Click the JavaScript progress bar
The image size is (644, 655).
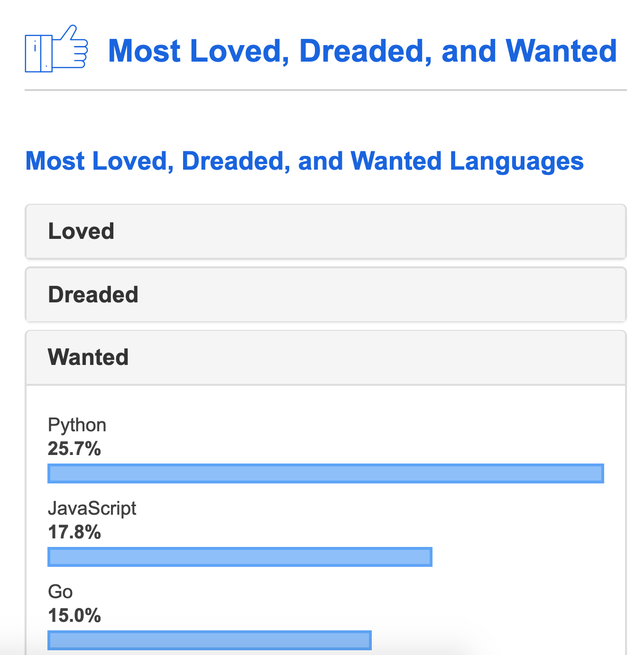(x=239, y=557)
